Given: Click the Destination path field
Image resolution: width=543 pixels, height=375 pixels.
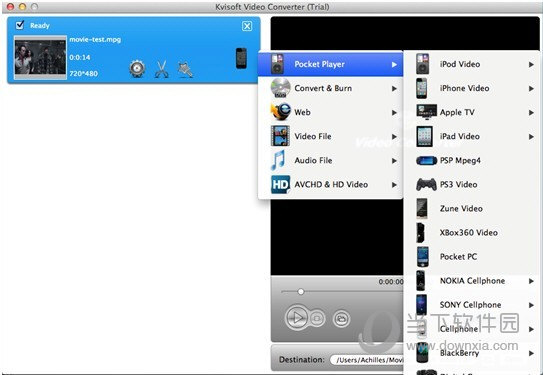Looking at the screenshot, I should coord(367,360).
